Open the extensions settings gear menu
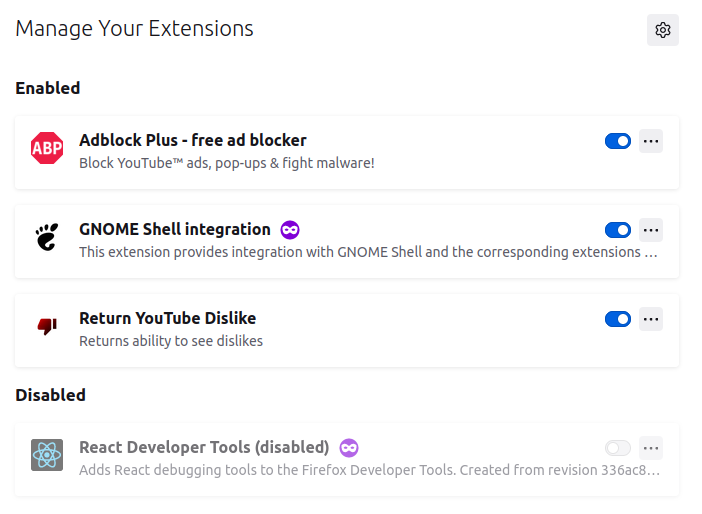Viewport: 702px width, 514px height. pos(662,30)
